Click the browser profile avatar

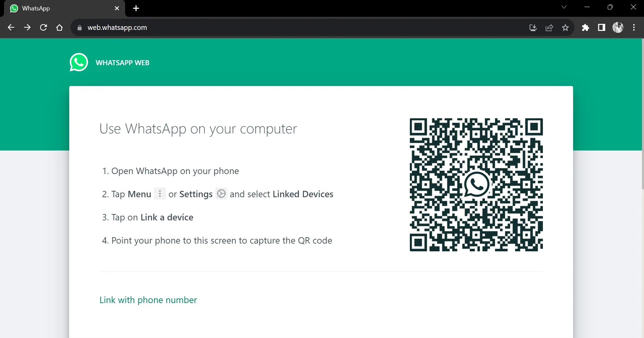(618, 28)
